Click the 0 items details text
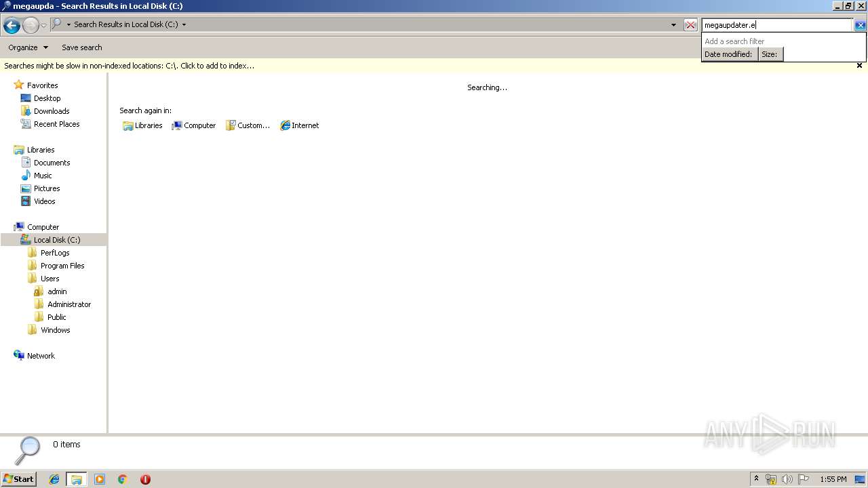The image size is (868, 488). (66, 445)
